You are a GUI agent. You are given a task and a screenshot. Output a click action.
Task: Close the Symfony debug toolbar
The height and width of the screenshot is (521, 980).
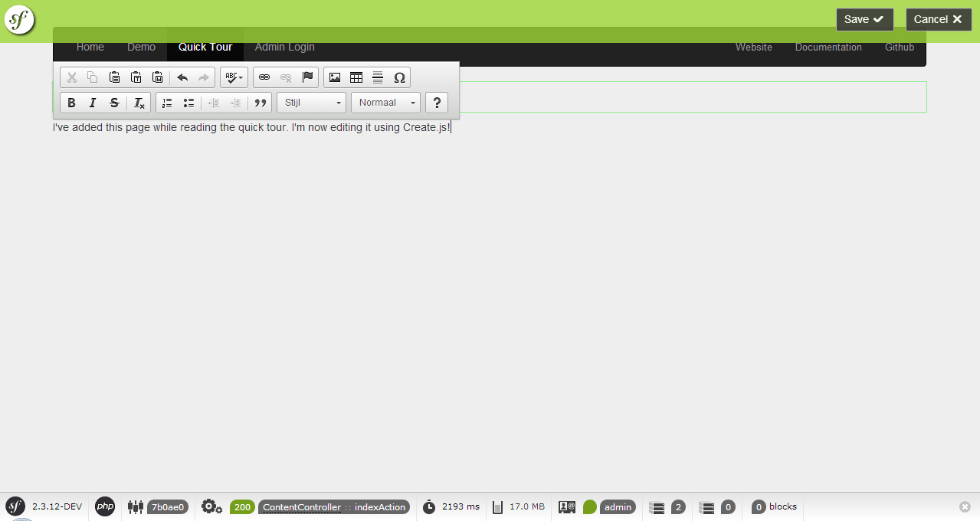tap(965, 506)
